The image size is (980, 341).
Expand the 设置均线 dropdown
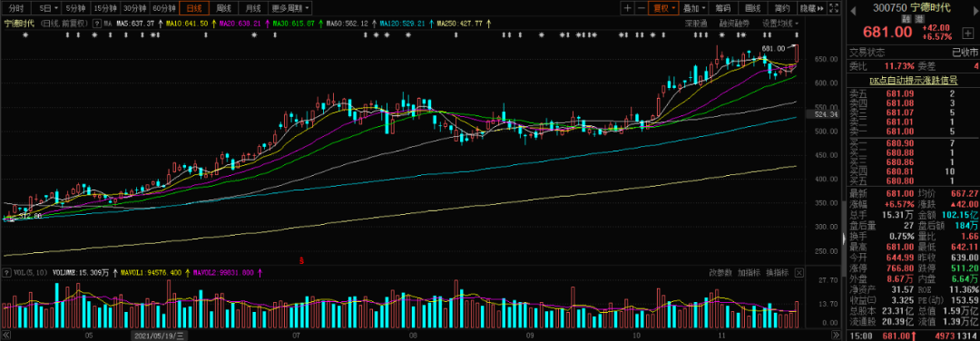[x=780, y=23]
